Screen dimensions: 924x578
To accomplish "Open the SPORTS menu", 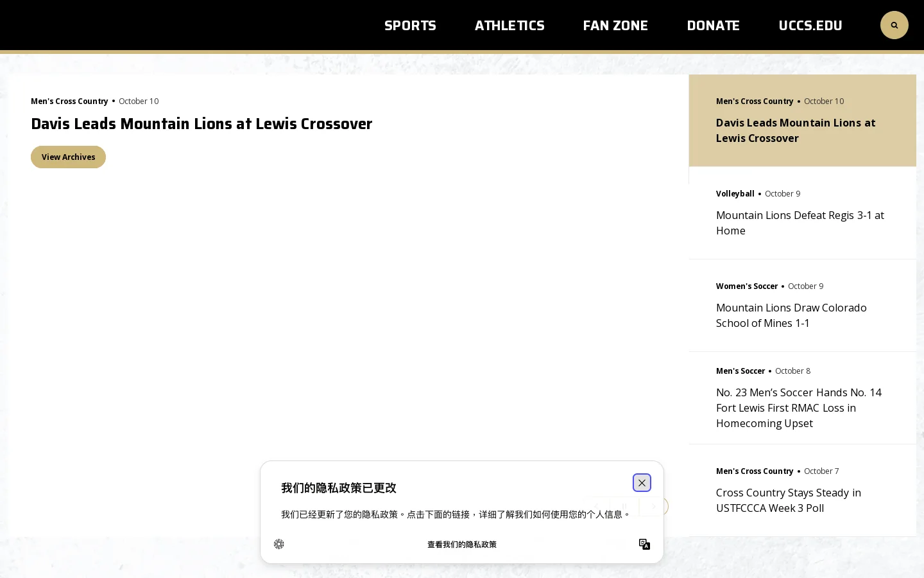I will coord(410,26).
